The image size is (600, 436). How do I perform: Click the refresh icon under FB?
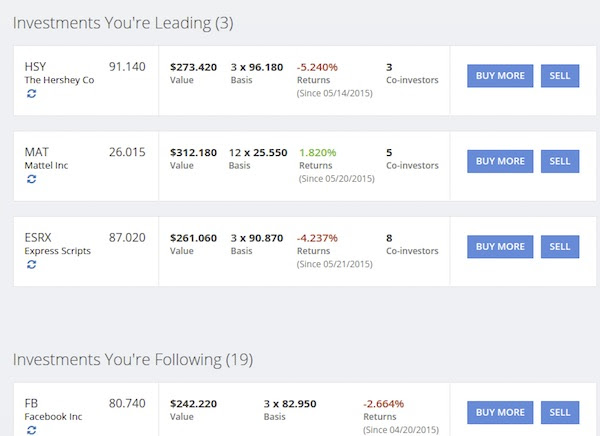(30, 430)
